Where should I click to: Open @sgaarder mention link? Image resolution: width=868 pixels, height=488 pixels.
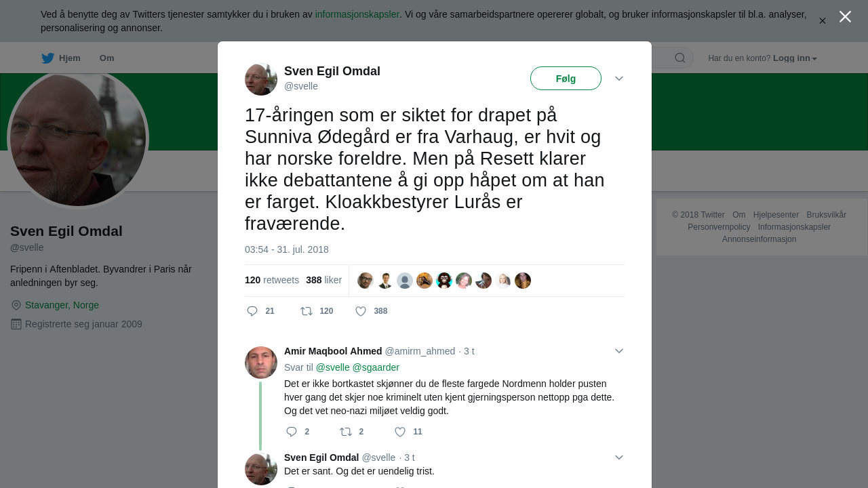(x=376, y=367)
